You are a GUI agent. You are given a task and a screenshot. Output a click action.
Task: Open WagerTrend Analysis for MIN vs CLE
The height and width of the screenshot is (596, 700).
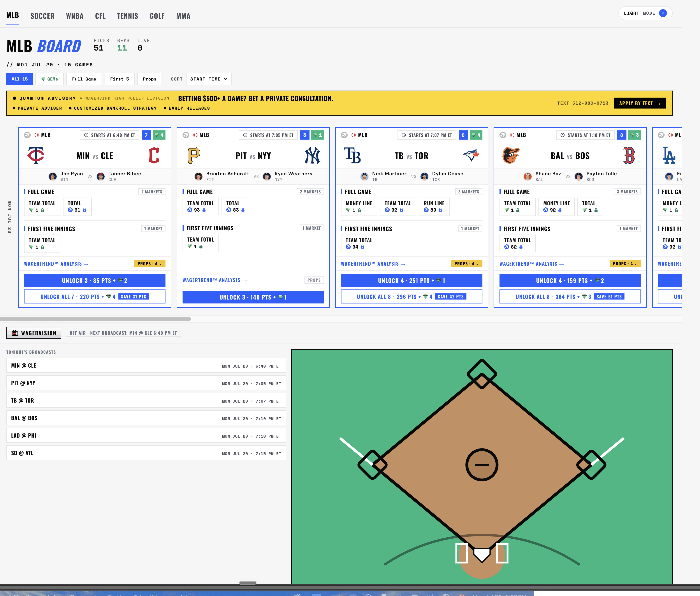(x=56, y=264)
